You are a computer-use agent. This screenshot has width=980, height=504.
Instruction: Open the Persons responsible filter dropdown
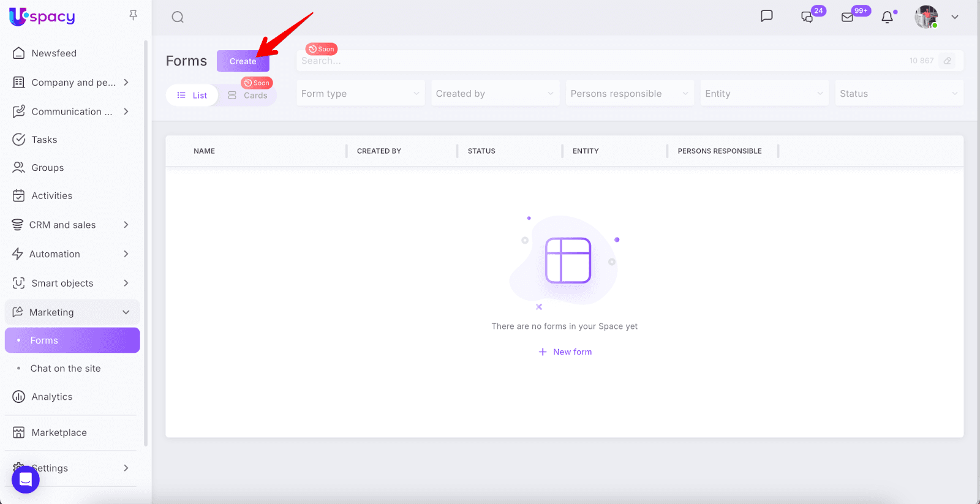coord(629,94)
